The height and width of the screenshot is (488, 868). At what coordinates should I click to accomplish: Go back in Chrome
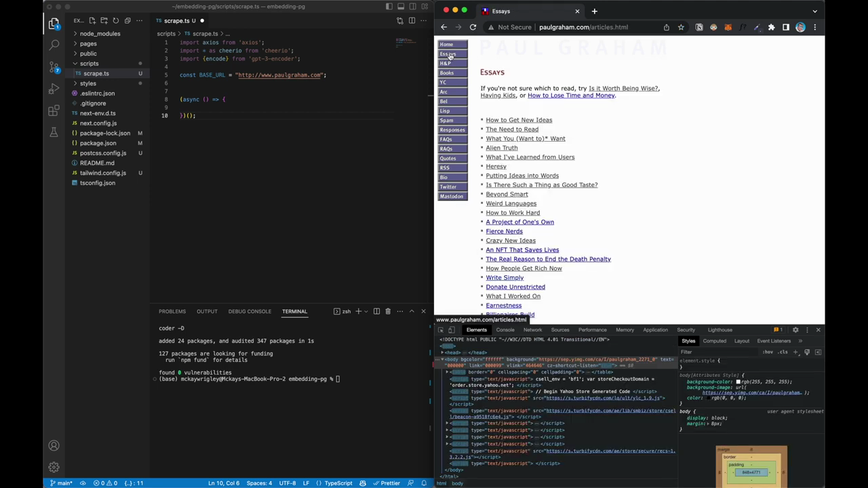(x=443, y=27)
